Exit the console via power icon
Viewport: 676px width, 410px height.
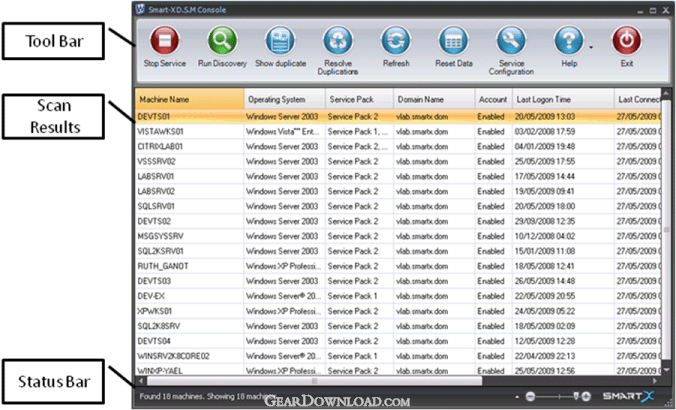(626, 40)
